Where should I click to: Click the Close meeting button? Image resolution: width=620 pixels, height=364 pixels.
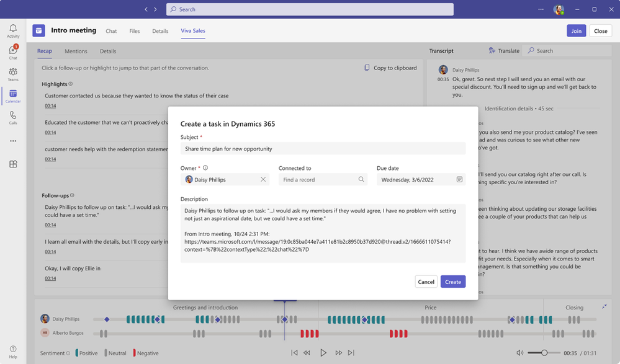(x=600, y=31)
